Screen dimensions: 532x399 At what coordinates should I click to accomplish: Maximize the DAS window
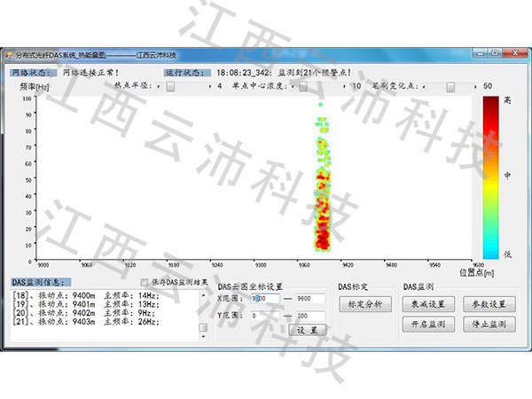tap(496, 53)
